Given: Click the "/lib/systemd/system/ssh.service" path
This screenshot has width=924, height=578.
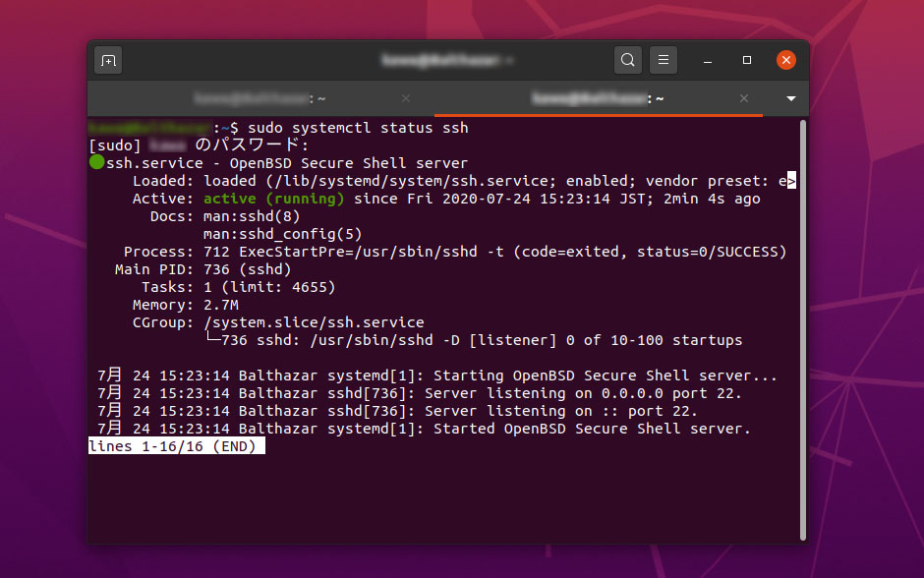Looking at the screenshot, I should click(x=411, y=181).
